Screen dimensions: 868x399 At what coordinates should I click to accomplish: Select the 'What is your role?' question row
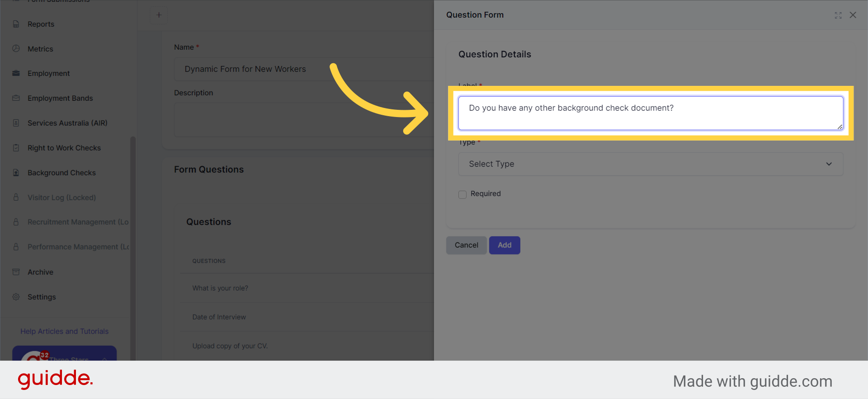pos(307,288)
